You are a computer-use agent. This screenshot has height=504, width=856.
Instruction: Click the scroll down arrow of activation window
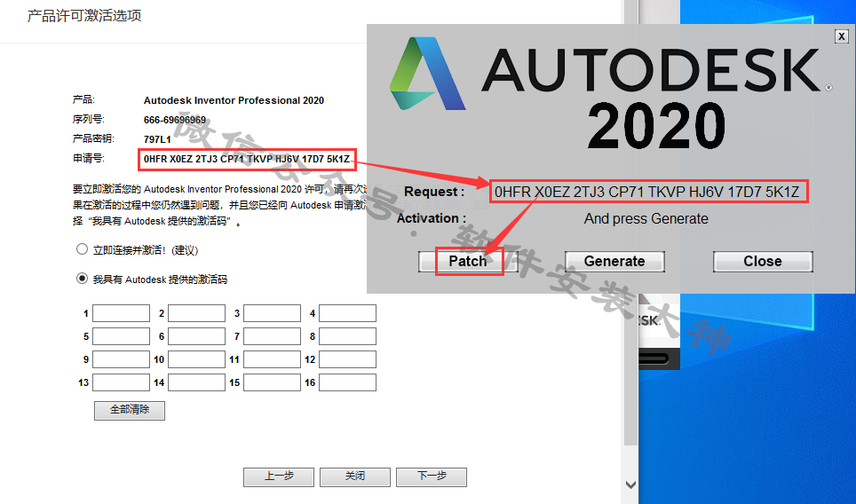[630, 484]
